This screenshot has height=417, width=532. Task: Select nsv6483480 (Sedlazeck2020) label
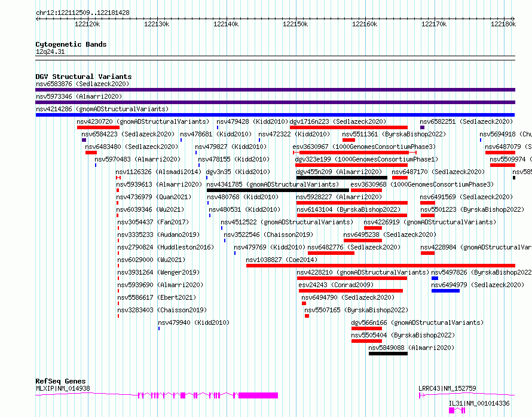pos(132,147)
